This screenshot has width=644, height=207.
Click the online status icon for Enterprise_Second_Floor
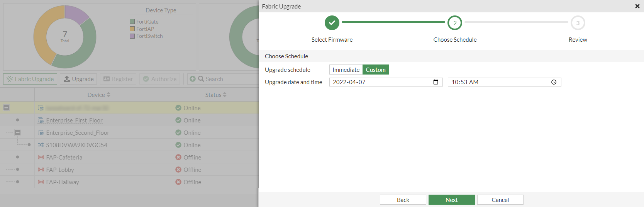tap(178, 132)
